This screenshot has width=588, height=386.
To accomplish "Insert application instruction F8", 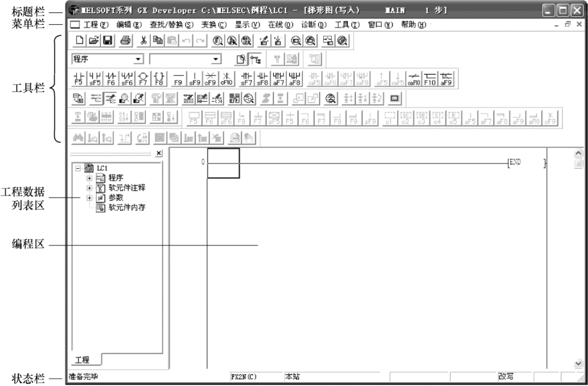I will pos(159,79).
